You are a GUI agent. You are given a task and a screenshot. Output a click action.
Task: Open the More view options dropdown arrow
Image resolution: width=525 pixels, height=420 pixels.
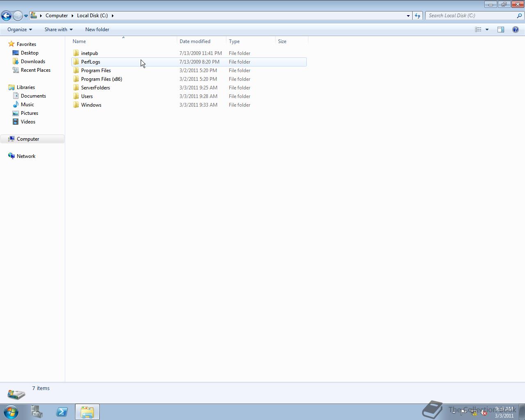pos(487,30)
